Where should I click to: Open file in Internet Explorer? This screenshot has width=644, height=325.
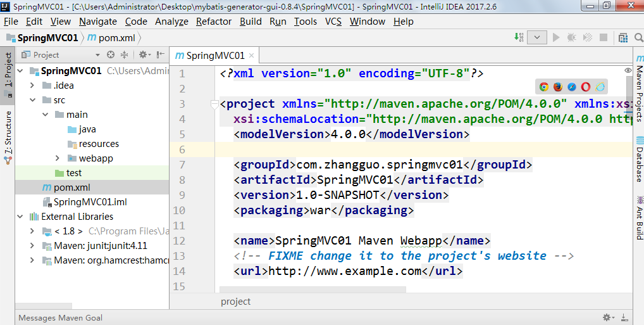600,87
